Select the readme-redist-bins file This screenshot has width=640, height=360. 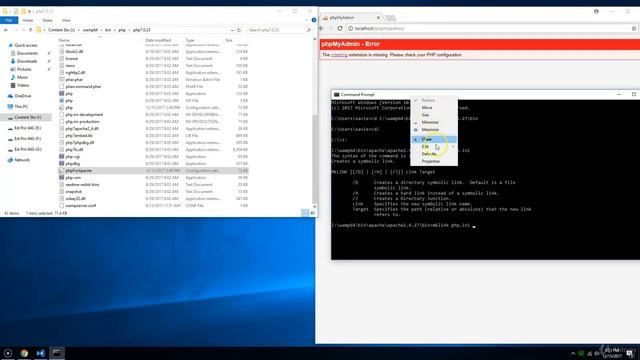pos(82,184)
